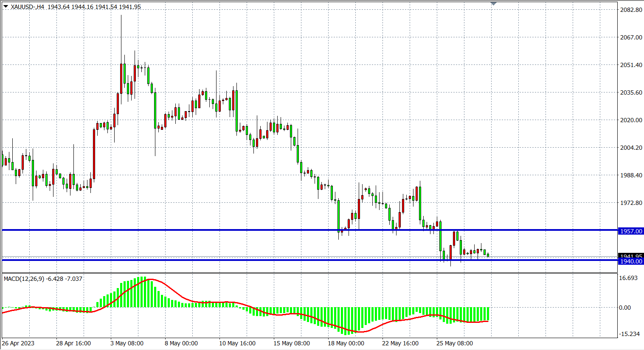Screen dimensions: 644x350
Task: Click the dropdown triangle beside XAUUSD title
Action: [x=6, y=6]
